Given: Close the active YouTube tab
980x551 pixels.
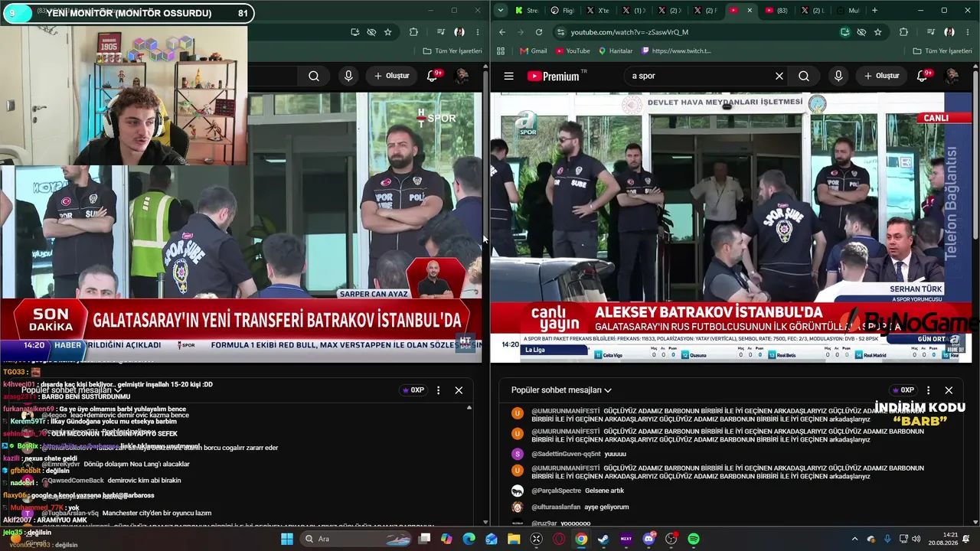Looking at the screenshot, I should coord(750,11).
